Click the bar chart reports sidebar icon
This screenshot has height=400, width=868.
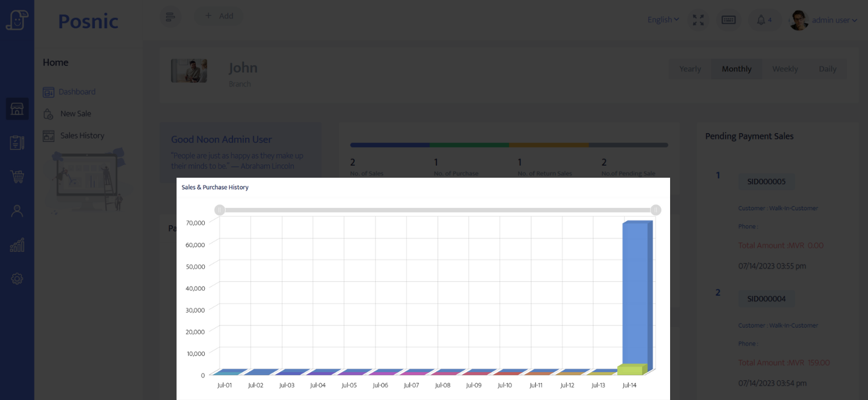point(17,245)
